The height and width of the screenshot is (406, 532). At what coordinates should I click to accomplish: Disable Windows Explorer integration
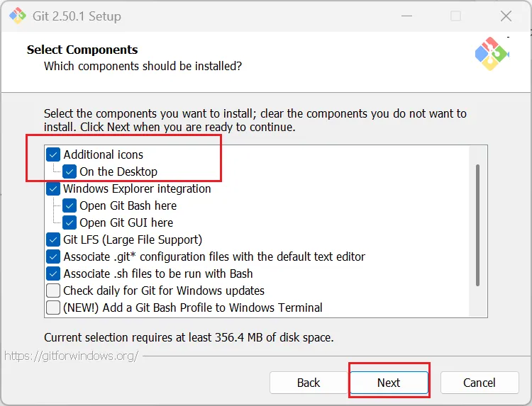tap(53, 188)
